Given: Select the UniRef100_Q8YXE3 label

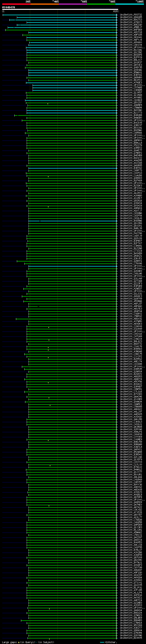Looking at the screenshot, I should coord(131,65).
